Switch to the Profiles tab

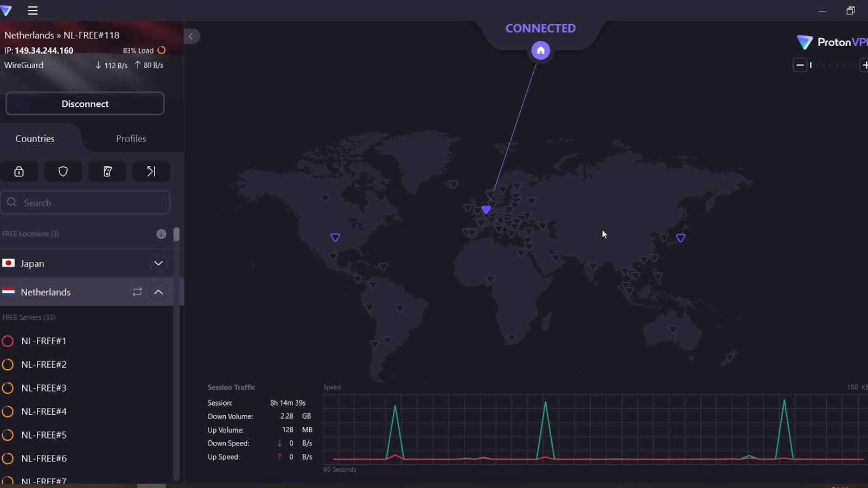coord(131,138)
